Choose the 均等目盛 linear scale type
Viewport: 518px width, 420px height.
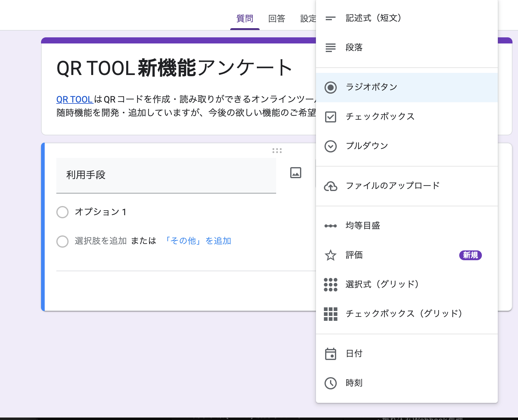[x=362, y=225]
